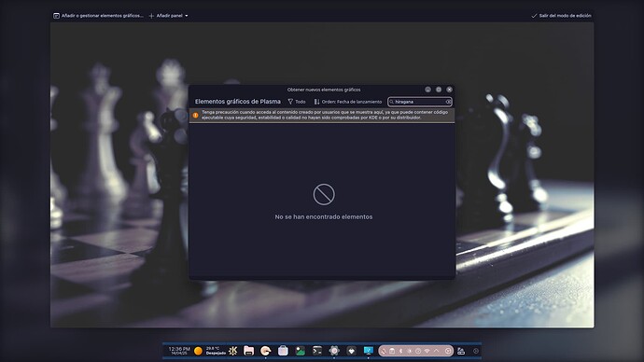
Task: Close the 'Obtener nuevos elementos gráficos' dialog
Action: pyautogui.click(x=449, y=90)
